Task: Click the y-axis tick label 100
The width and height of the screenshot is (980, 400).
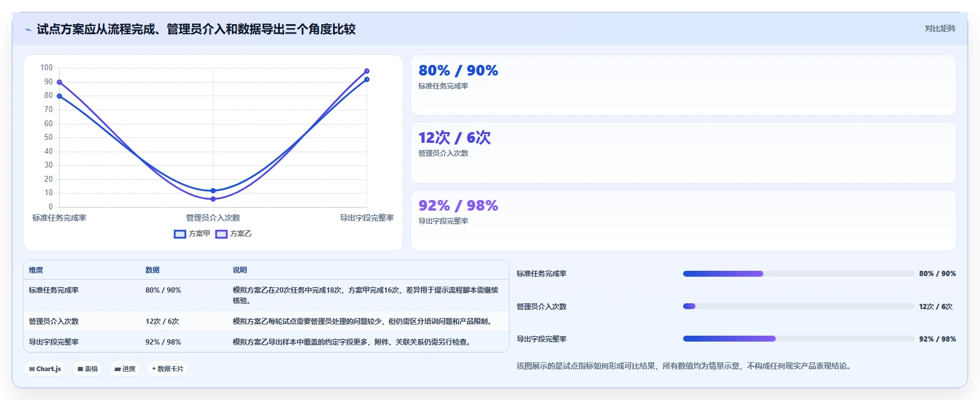Action: [47, 68]
